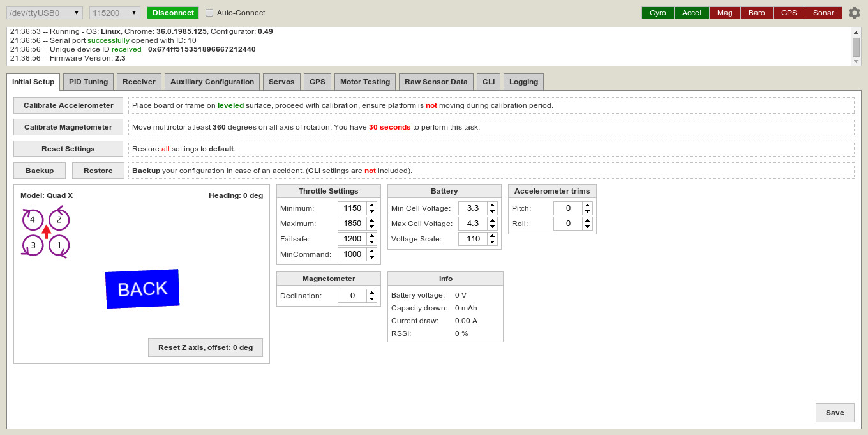The image size is (868, 435).
Task: Click the red forward arrow in quad diagram
Action: pyautogui.click(x=46, y=231)
